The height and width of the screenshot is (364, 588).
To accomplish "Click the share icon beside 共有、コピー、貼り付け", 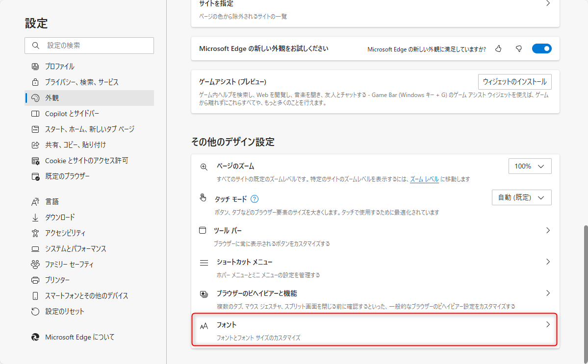I will click(x=35, y=145).
